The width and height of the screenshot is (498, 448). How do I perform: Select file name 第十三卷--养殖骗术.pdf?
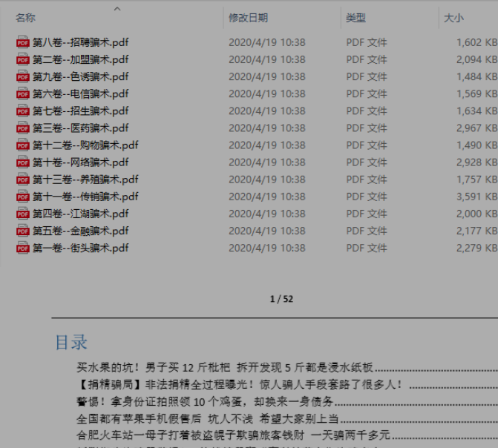click(x=85, y=179)
